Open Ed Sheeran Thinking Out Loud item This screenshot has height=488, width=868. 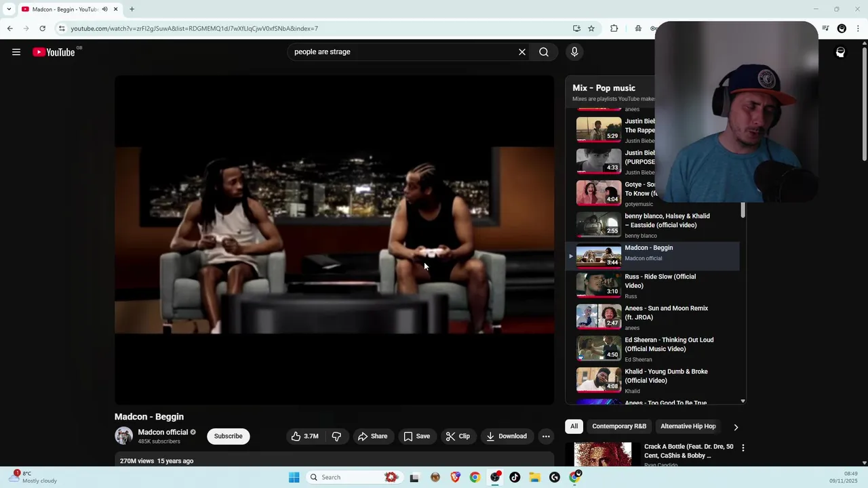[x=652, y=350]
